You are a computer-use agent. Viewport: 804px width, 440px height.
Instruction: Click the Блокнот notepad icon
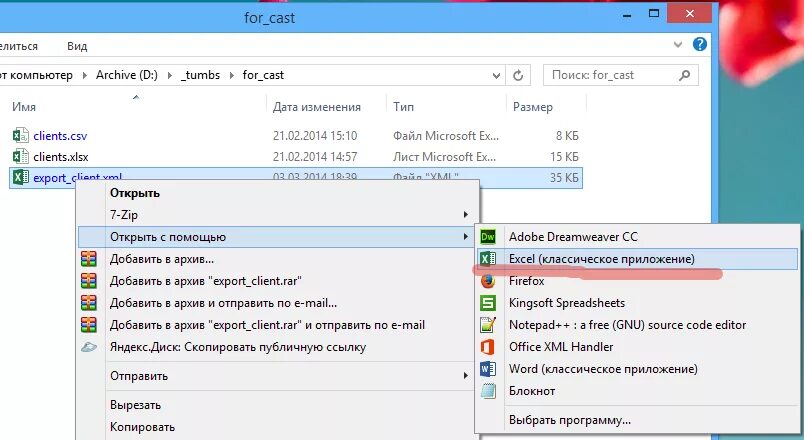(x=488, y=391)
